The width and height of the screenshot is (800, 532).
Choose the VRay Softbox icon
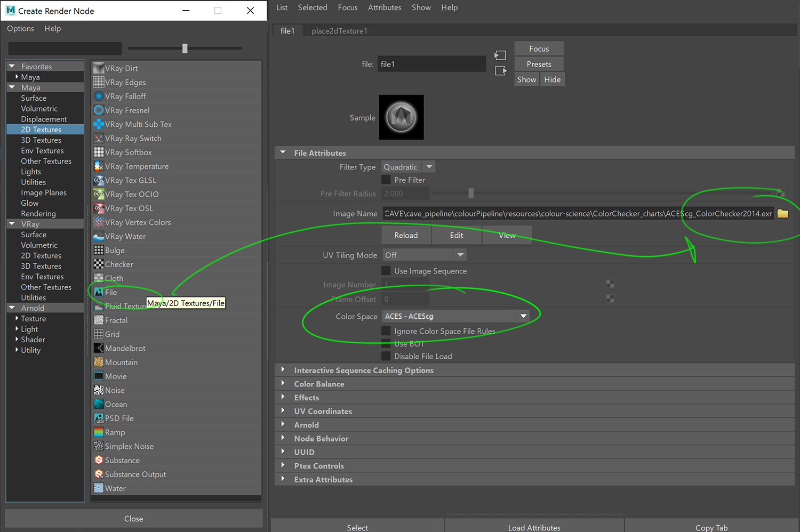pos(99,152)
